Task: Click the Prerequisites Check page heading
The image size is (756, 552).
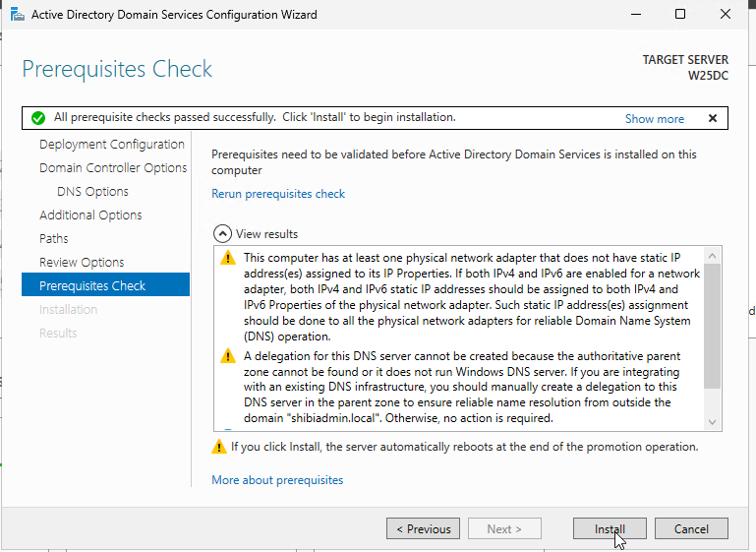Action: pos(117,69)
